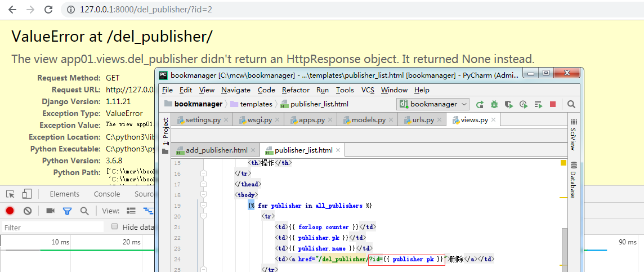Screen dimensions: 644x272
Task: Toggle the blue network filter funnel
Action: pyautogui.click(x=68, y=211)
